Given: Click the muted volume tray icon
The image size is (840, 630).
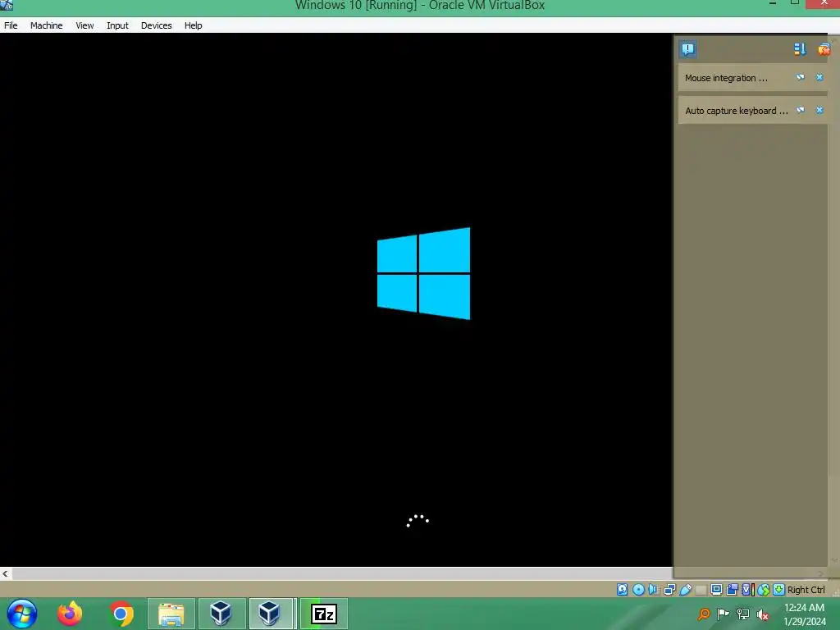Looking at the screenshot, I should click(x=763, y=614).
